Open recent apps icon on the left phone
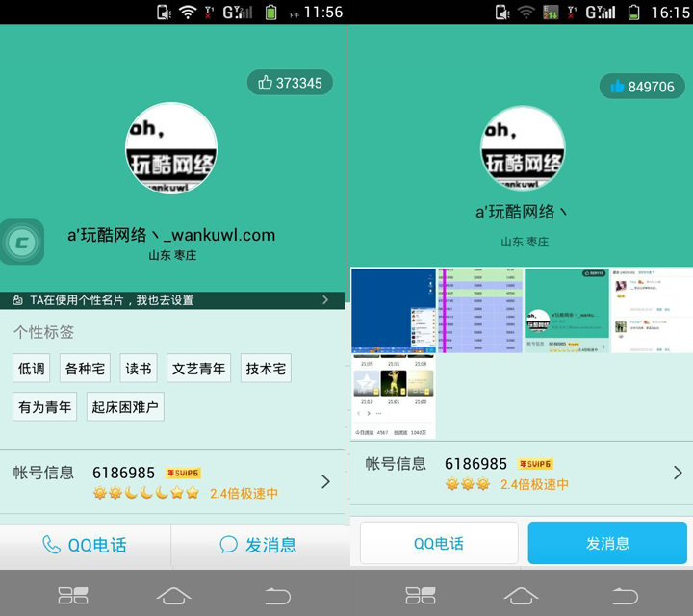Image resolution: width=693 pixels, height=616 pixels. pyautogui.click(x=73, y=595)
